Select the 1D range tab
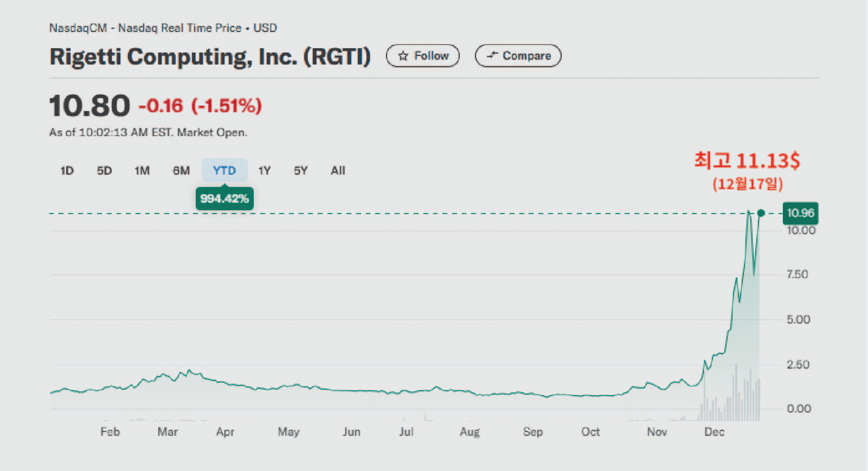The width and height of the screenshot is (868, 471). (67, 171)
